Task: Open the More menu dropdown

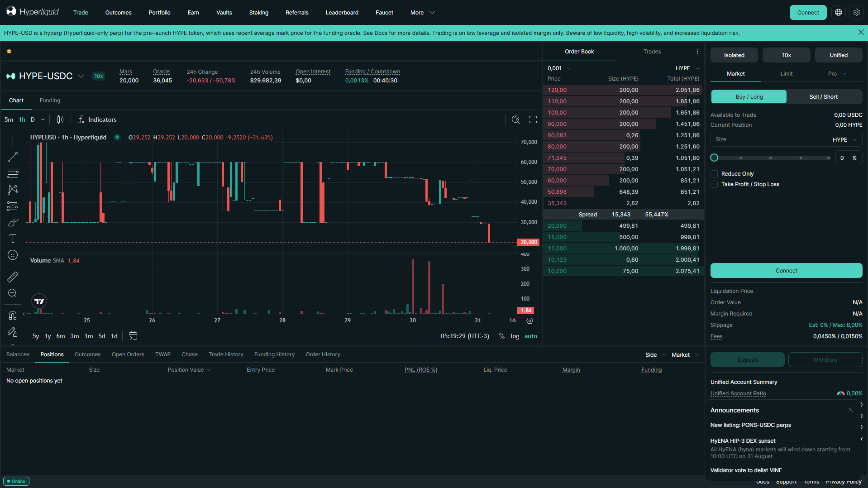Action: [x=423, y=13]
